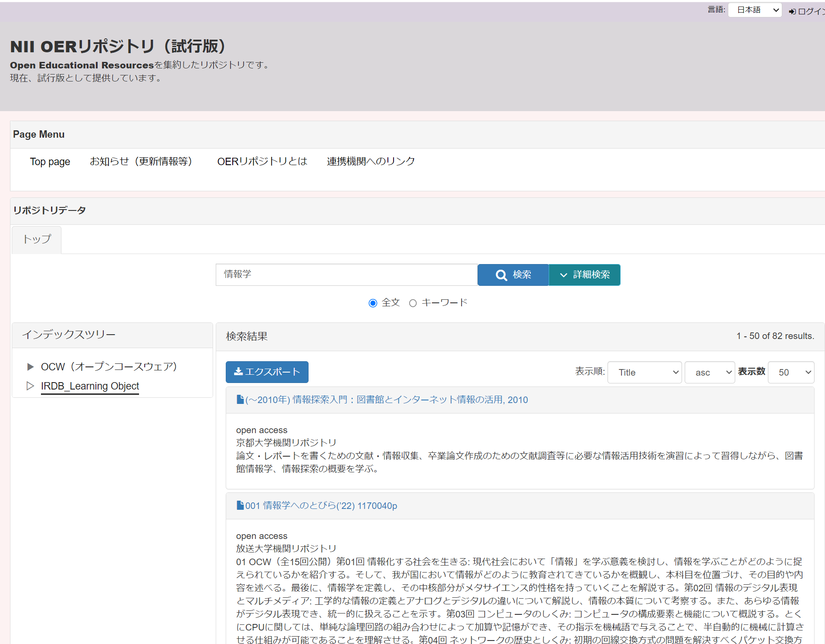Click the 検索 search button
This screenshot has width=825, height=644.
pos(513,275)
